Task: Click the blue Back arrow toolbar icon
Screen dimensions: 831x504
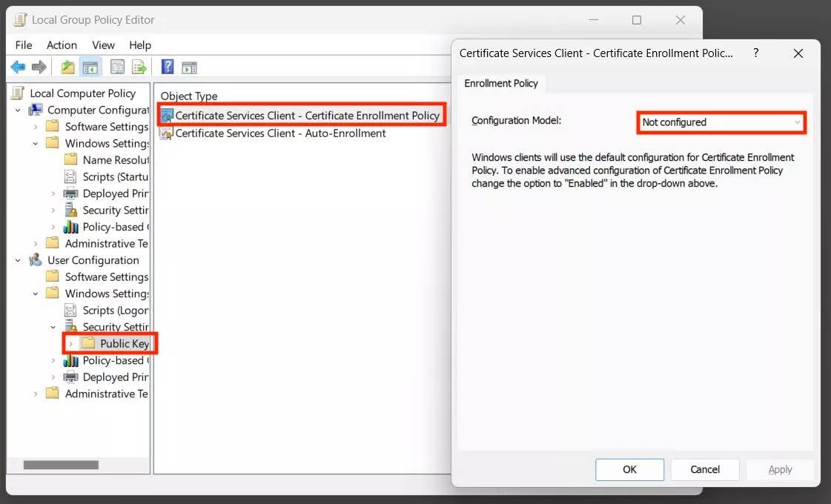Action: pyautogui.click(x=18, y=67)
